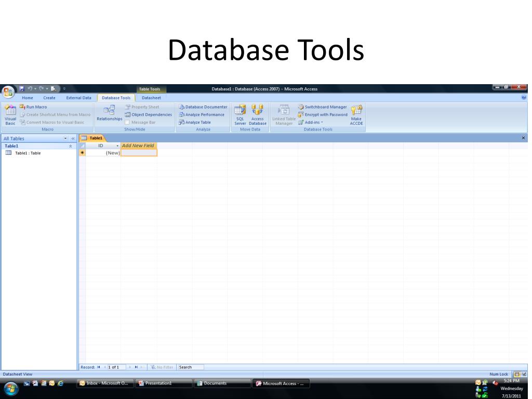Click the empty cell under Add New Field
The image size is (532, 399).
pos(139,153)
